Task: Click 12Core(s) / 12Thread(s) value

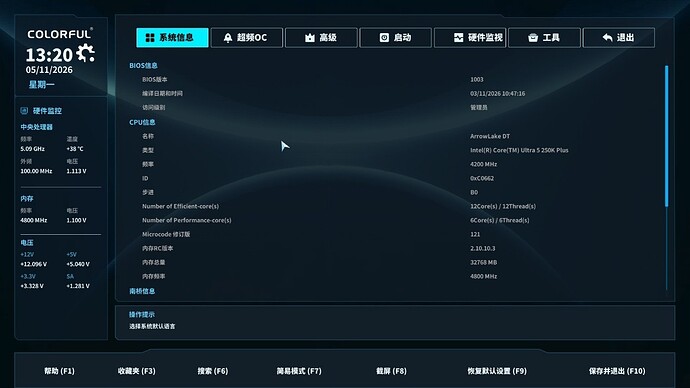Action: (503, 206)
